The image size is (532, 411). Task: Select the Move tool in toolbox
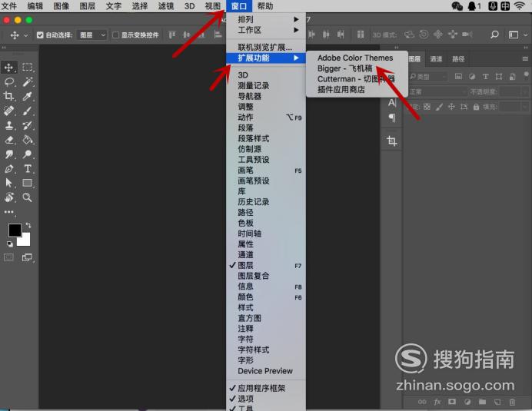[8, 67]
